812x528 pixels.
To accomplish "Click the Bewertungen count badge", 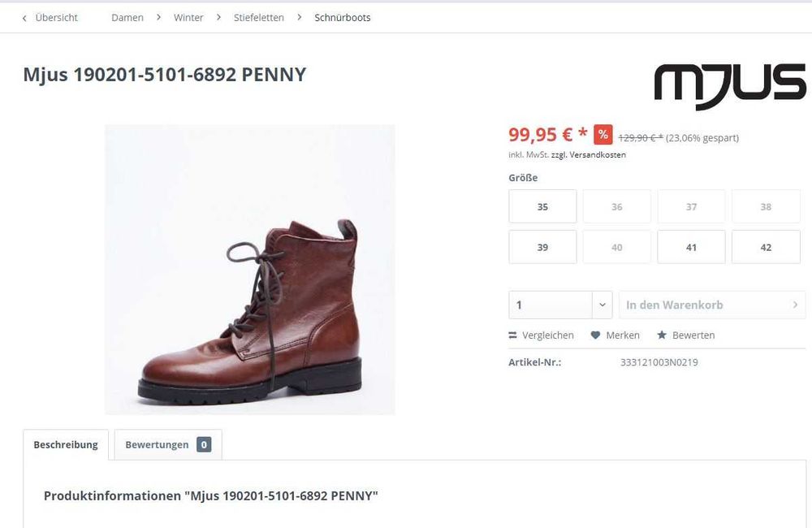I will (x=204, y=445).
